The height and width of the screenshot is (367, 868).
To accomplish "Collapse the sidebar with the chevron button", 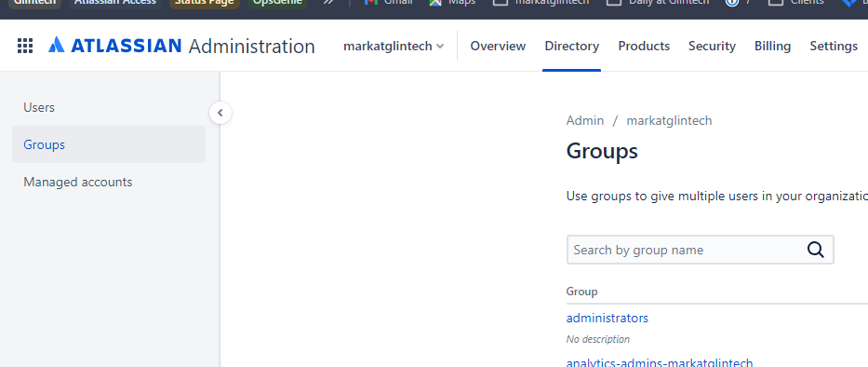I will [220, 113].
